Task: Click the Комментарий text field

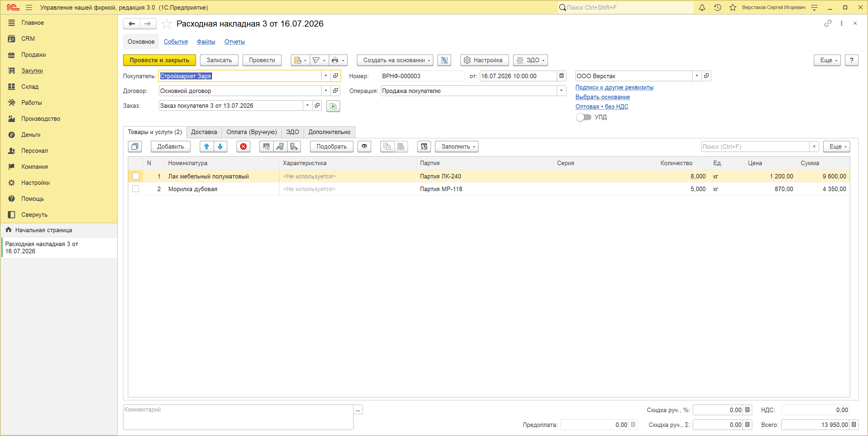Action: point(238,418)
